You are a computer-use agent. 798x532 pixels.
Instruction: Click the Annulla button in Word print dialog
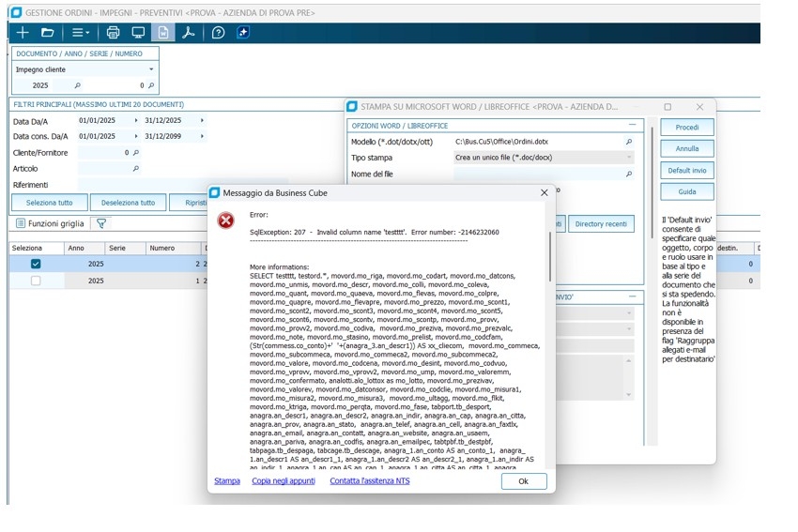click(687, 148)
